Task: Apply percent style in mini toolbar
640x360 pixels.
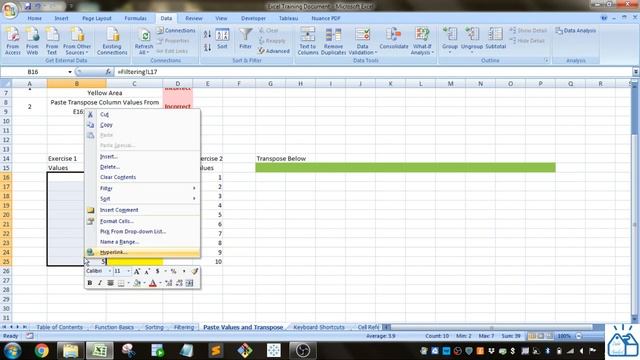Action: pyautogui.click(x=173, y=271)
